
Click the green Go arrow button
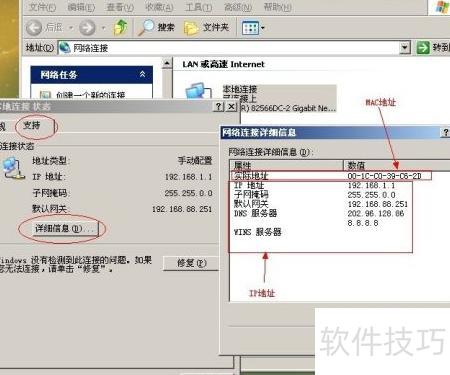(x=423, y=48)
